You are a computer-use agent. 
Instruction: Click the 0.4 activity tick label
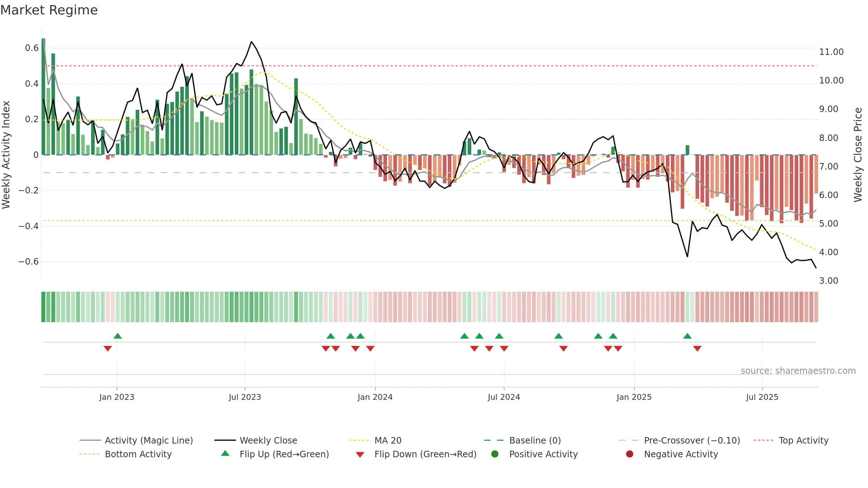(32, 84)
